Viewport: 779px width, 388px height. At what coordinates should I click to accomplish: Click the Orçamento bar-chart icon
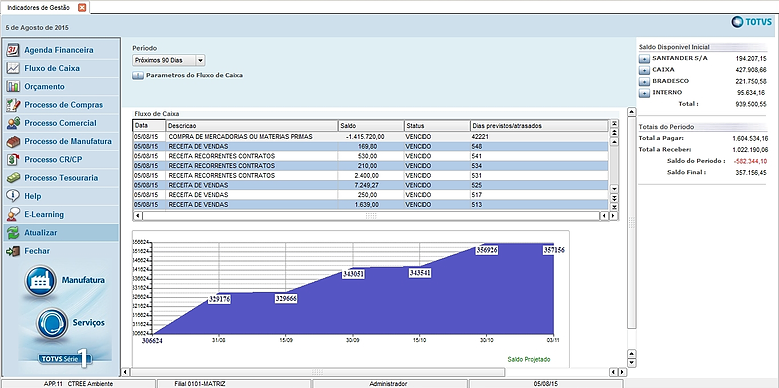[x=13, y=86]
